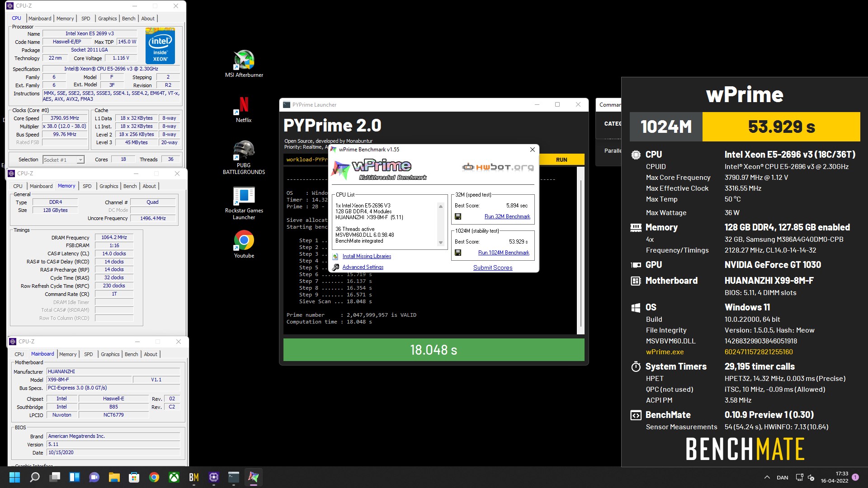Open the Xbox app from the taskbar

(x=174, y=477)
